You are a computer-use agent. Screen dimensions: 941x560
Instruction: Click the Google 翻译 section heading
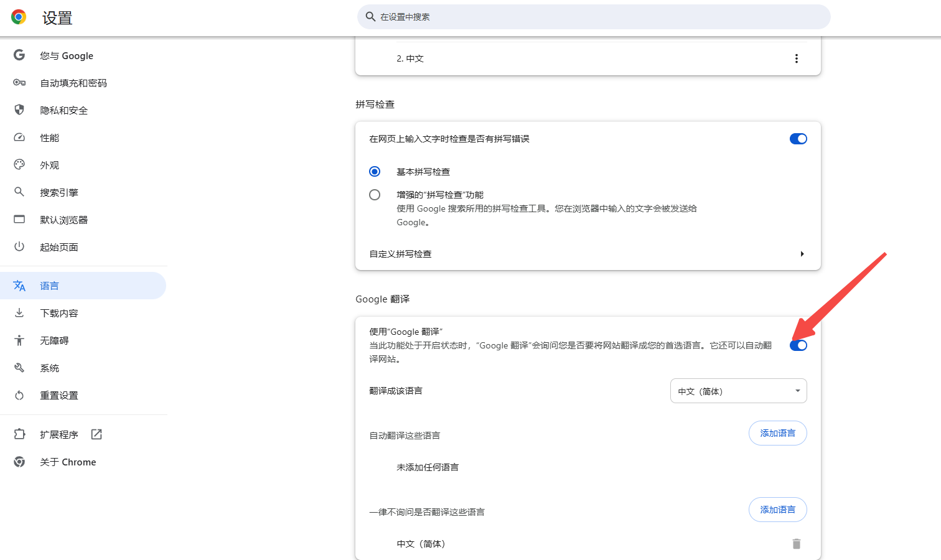coord(383,299)
